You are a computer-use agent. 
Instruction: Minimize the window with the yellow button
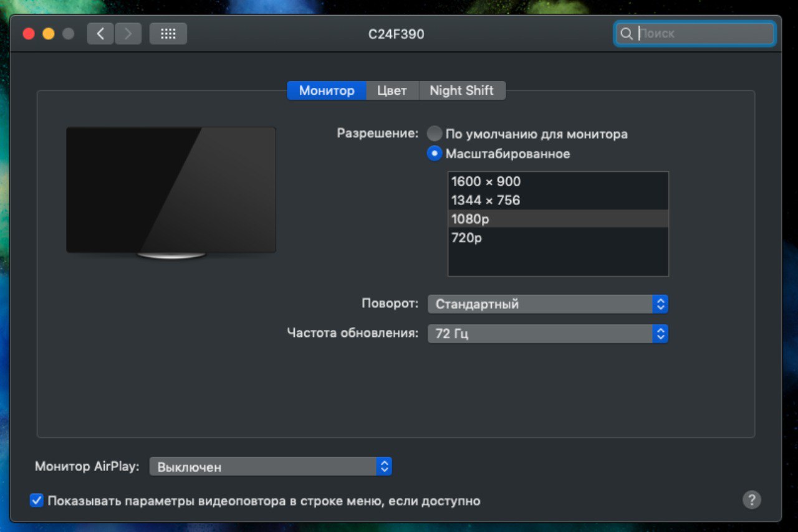coord(49,34)
